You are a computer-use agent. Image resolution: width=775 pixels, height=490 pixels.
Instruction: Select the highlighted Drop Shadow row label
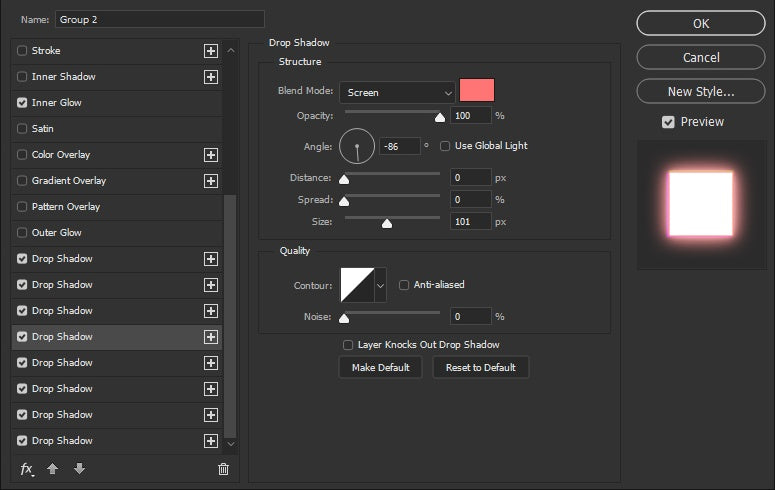[x=62, y=337]
